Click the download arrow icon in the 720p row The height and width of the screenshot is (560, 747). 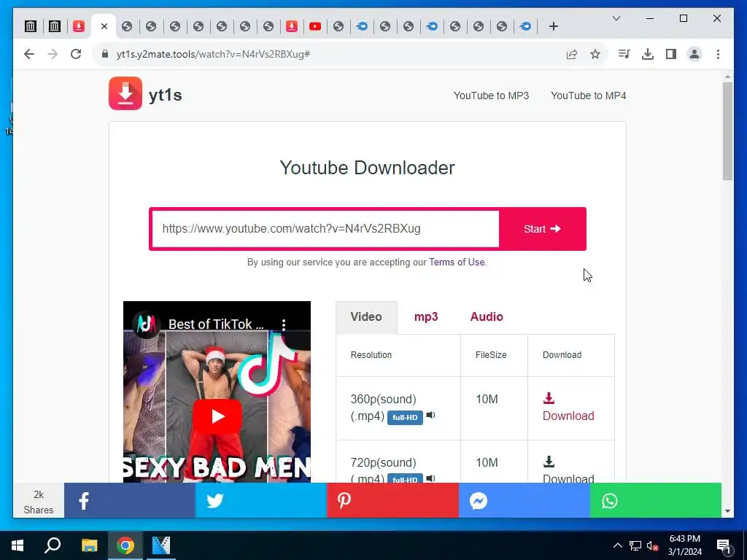[549, 462]
